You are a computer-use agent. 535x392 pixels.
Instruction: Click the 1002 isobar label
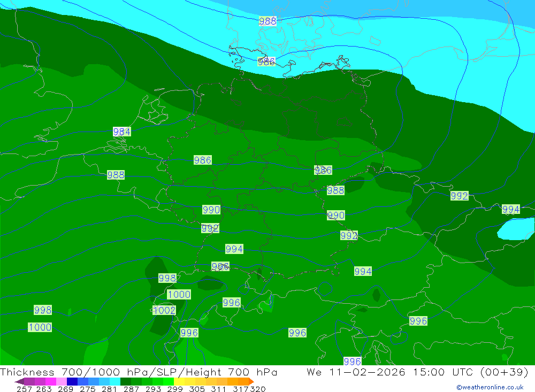point(164,310)
